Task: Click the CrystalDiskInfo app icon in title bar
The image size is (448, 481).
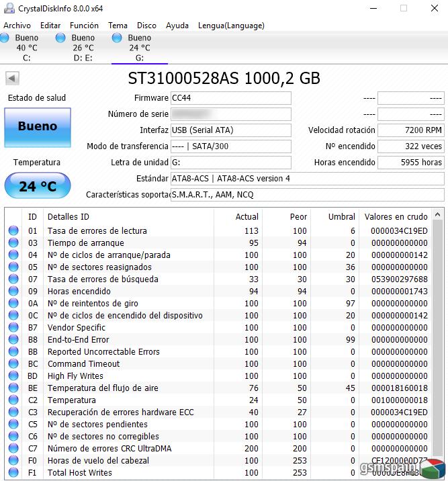Action: coord(9,8)
